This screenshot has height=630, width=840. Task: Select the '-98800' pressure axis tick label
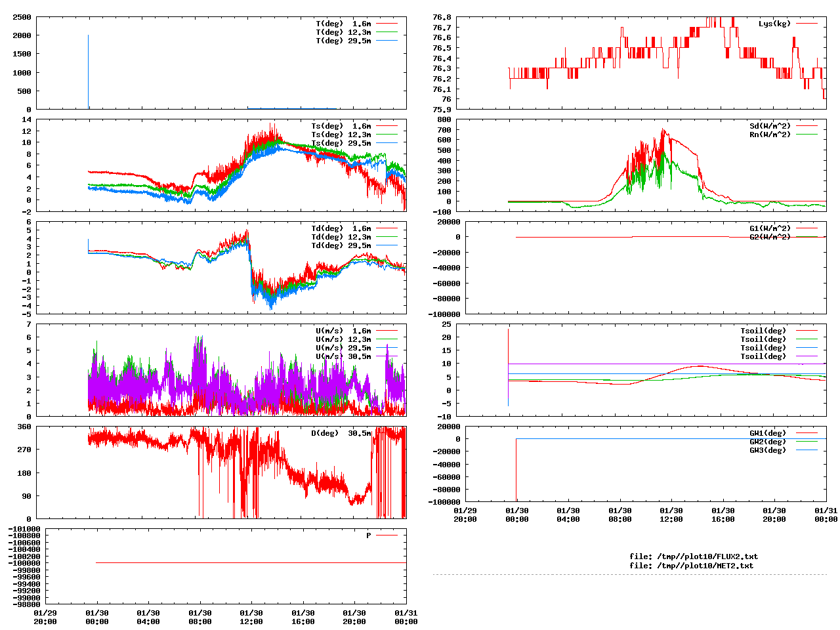point(27,604)
